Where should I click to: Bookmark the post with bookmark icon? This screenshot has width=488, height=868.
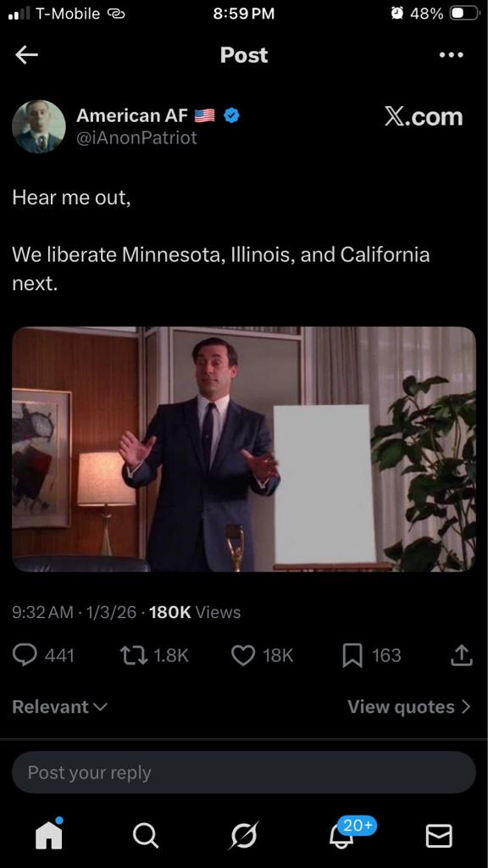[352, 655]
